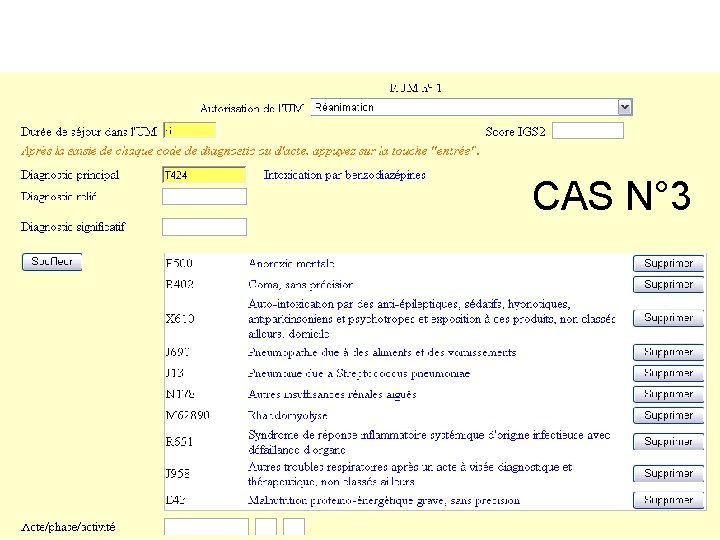The width and height of the screenshot is (720, 540).
Task: Click the code M62890 in list
Action: tap(187, 415)
